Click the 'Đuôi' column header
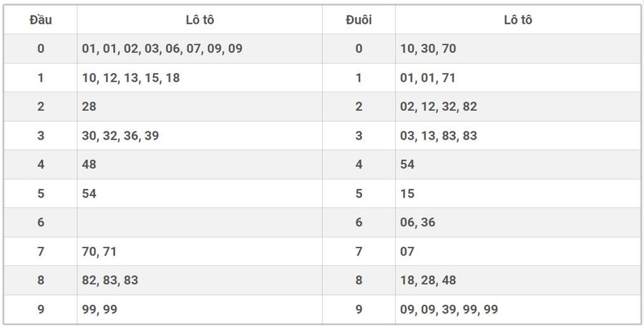The image size is (644, 327). coord(358,20)
